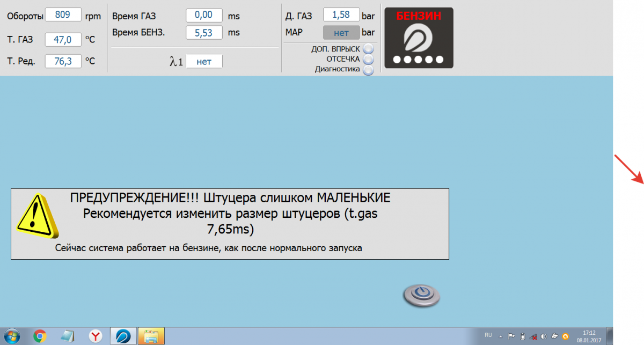
Task: Click the volume speaker tray icon
Action: (x=544, y=337)
